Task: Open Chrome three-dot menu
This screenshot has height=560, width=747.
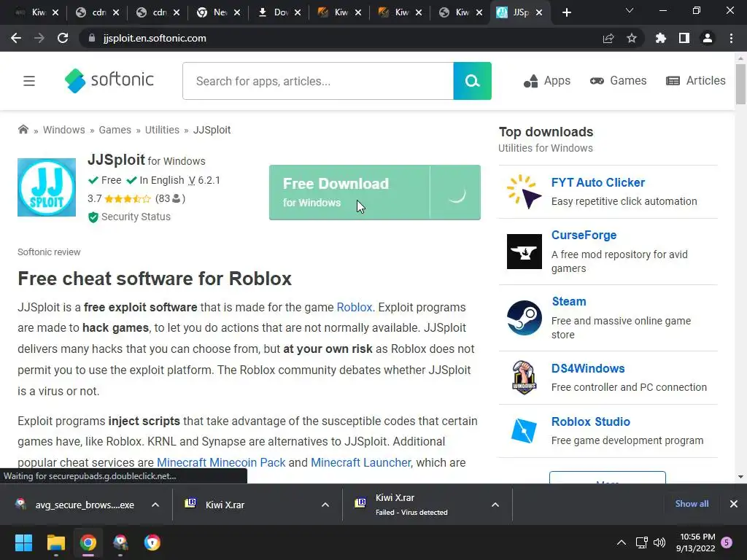Action: [x=731, y=38]
